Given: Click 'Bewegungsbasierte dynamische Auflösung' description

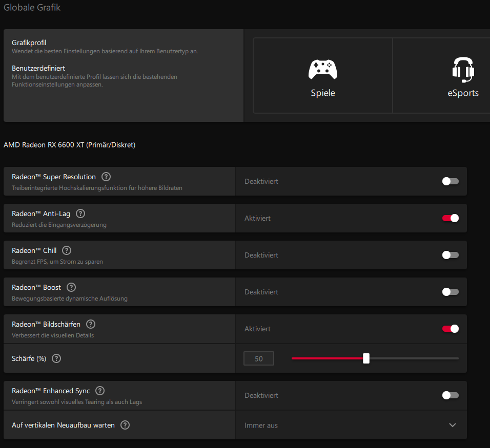Looking at the screenshot, I should coord(70,298).
